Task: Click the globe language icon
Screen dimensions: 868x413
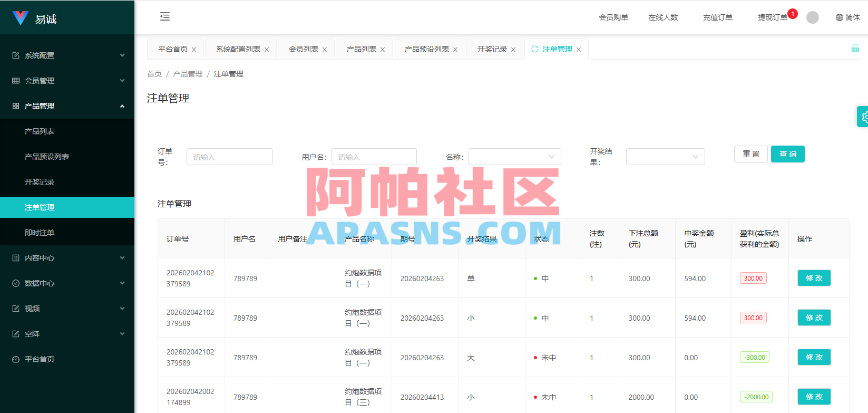Action: (x=840, y=17)
